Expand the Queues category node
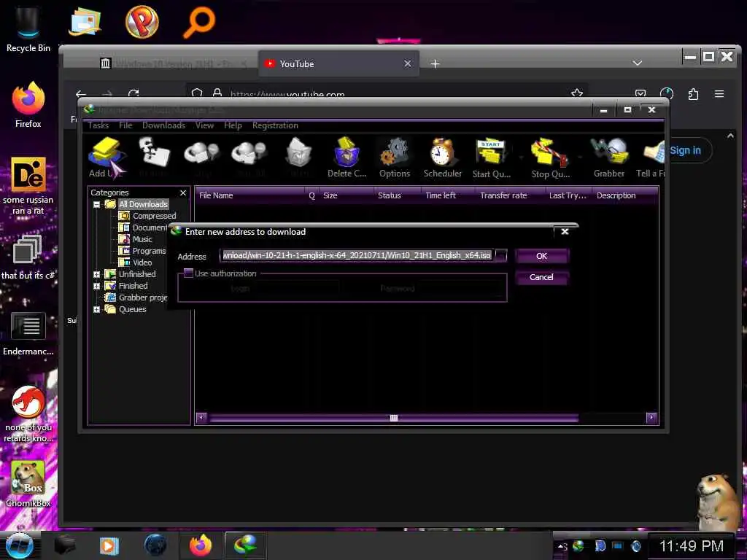Screen dimensions: 747x560 97,309
